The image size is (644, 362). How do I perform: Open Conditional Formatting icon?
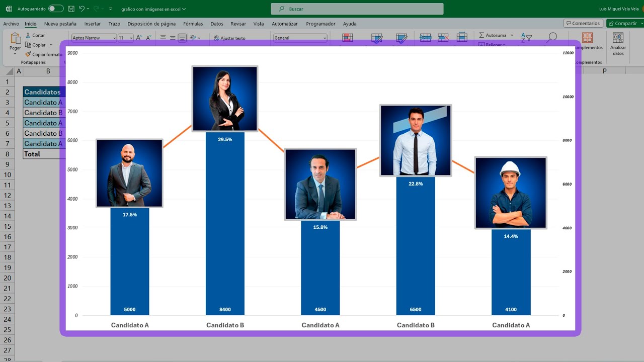tap(347, 37)
